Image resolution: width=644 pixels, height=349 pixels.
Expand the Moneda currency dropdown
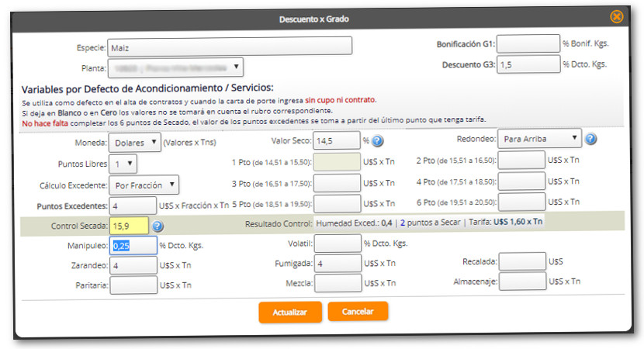pos(134,143)
